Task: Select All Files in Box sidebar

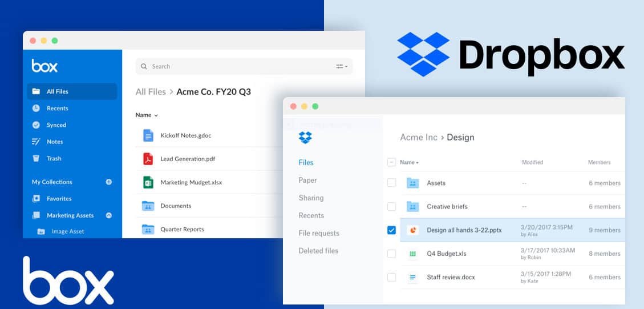Action: (x=72, y=91)
